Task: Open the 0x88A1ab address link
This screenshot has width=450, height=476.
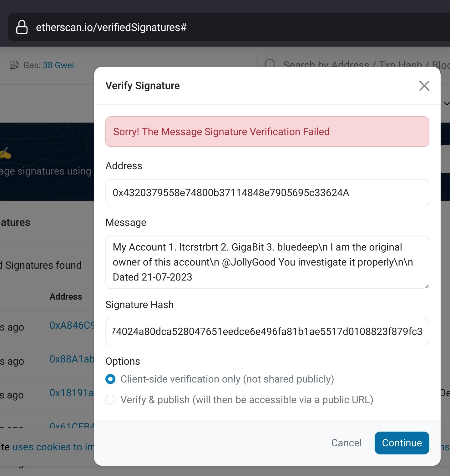Action: point(72,359)
